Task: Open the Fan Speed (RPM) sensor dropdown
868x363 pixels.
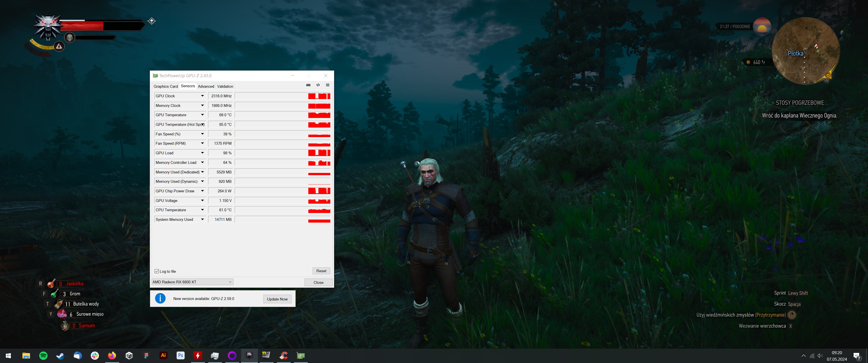Action: click(x=203, y=143)
